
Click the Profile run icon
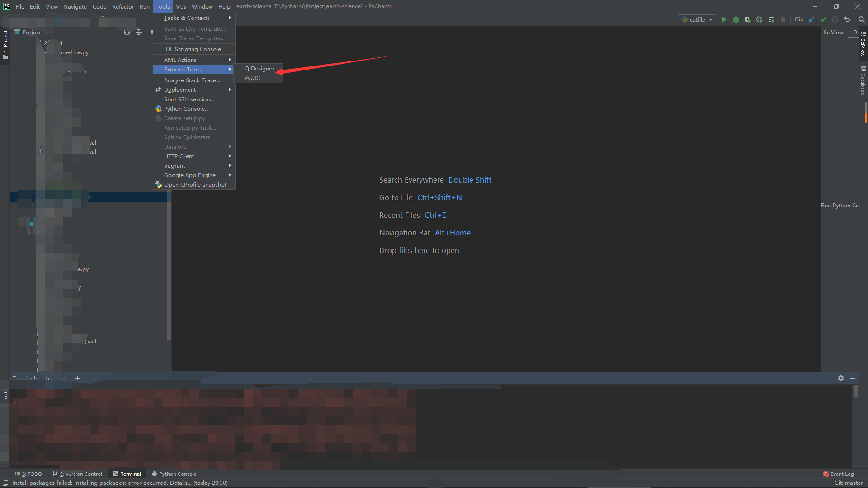(x=759, y=19)
